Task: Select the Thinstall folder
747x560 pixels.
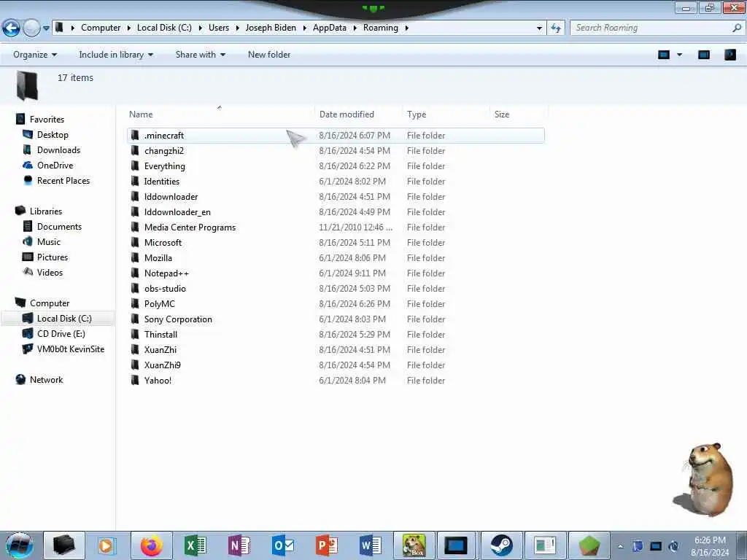Action: point(160,334)
